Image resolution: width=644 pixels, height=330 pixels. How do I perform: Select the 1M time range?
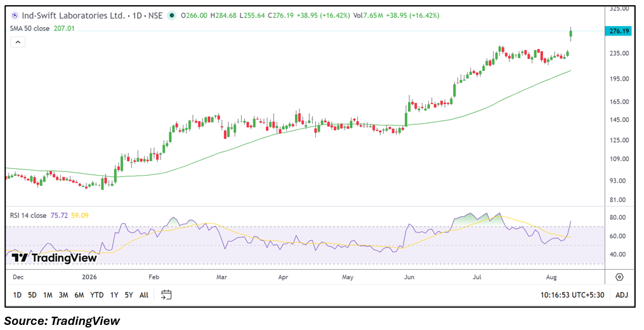[48, 295]
